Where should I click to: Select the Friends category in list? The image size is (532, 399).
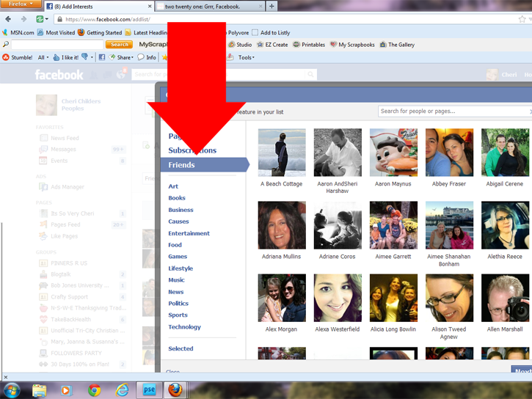[182, 165]
